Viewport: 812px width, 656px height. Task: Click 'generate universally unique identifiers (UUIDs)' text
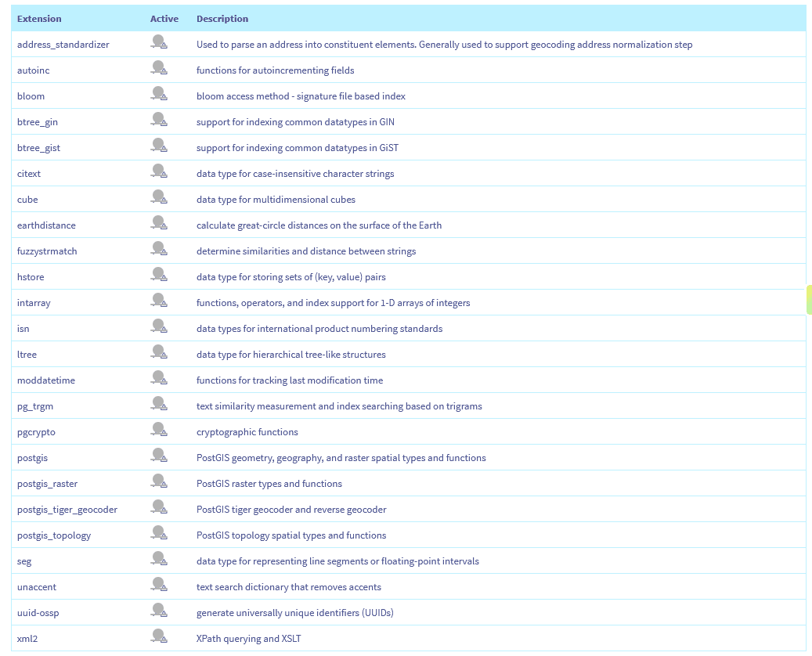point(295,613)
